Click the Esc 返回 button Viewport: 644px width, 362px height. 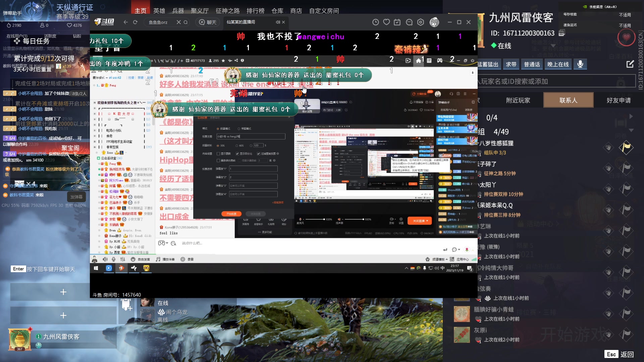[619, 354]
